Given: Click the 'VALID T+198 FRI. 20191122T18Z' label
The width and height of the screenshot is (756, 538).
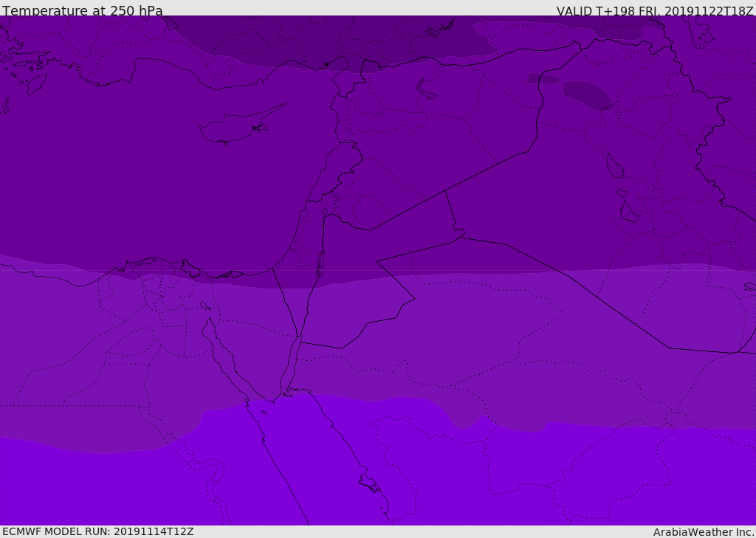Looking at the screenshot, I should click(655, 11).
